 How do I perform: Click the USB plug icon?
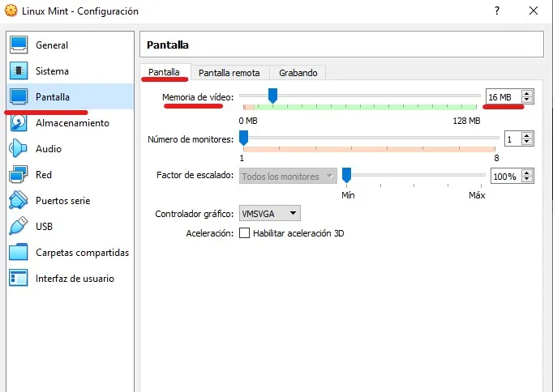coord(19,226)
